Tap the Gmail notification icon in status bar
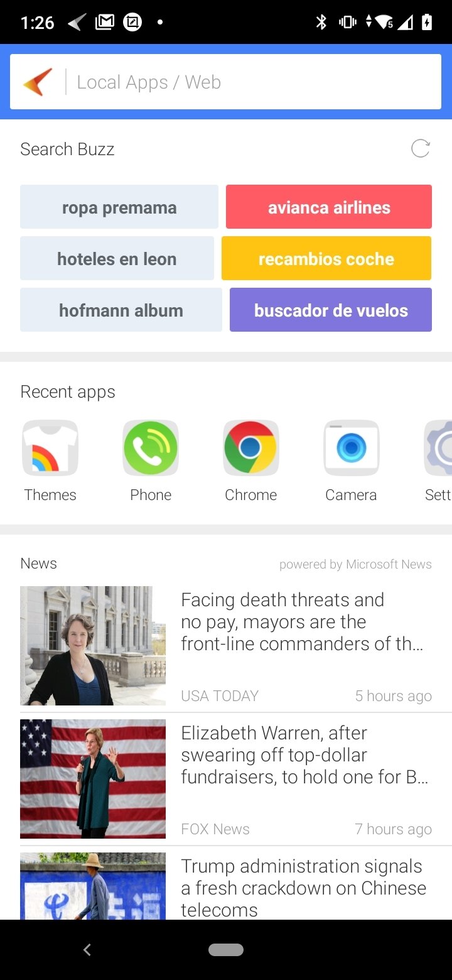The height and width of the screenshot is (980, 452). (x=105, y=23)
